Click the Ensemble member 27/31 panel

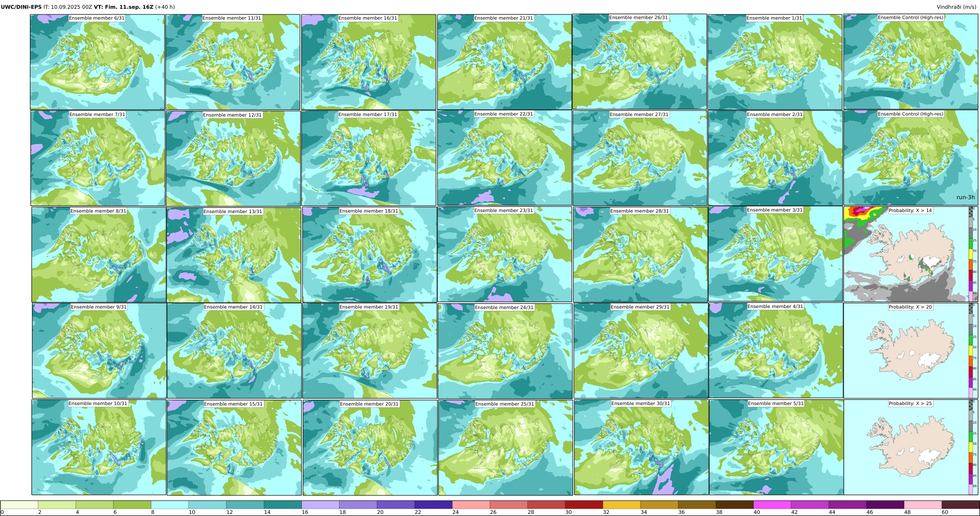pos(640,158)
